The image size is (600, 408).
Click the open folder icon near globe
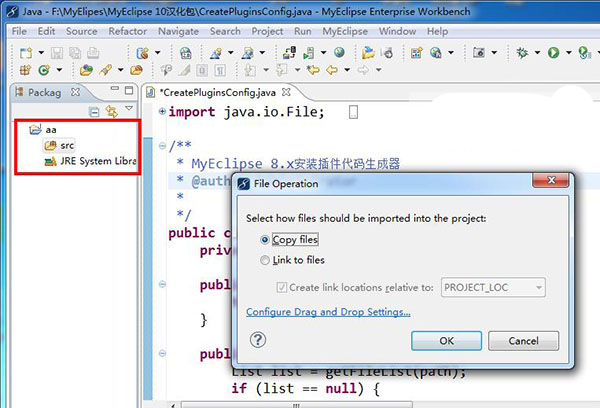click(x=368, y=52)
